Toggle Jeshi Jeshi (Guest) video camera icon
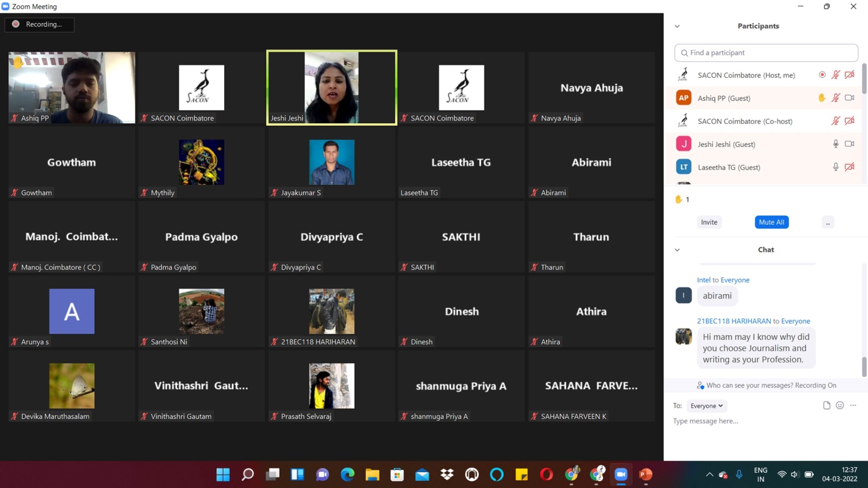 849,144
